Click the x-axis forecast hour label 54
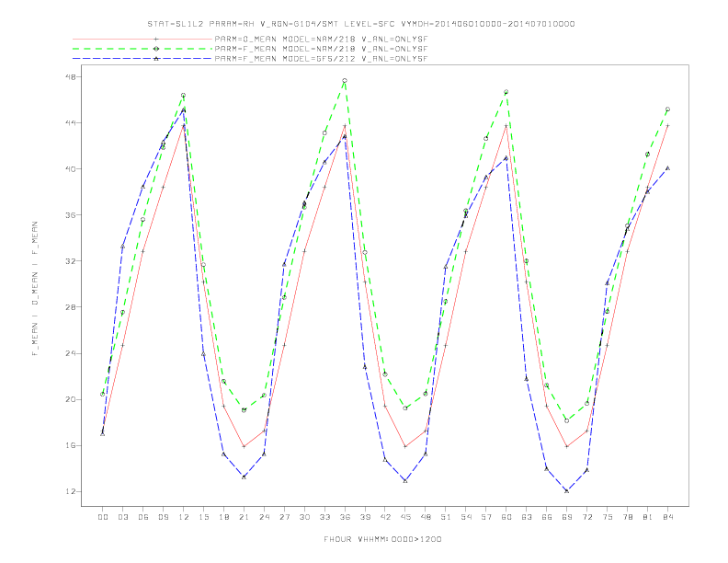 [466, 517]
